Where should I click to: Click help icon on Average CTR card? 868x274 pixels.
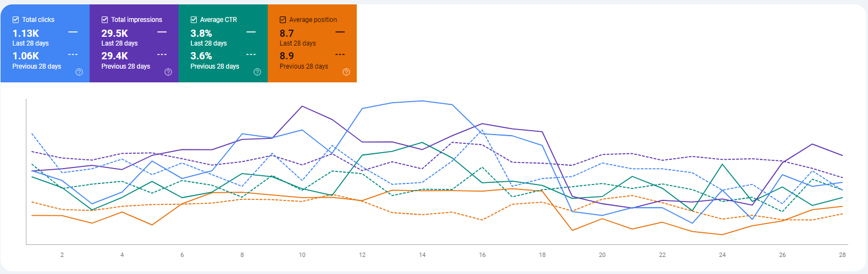(x=257, y=72)
